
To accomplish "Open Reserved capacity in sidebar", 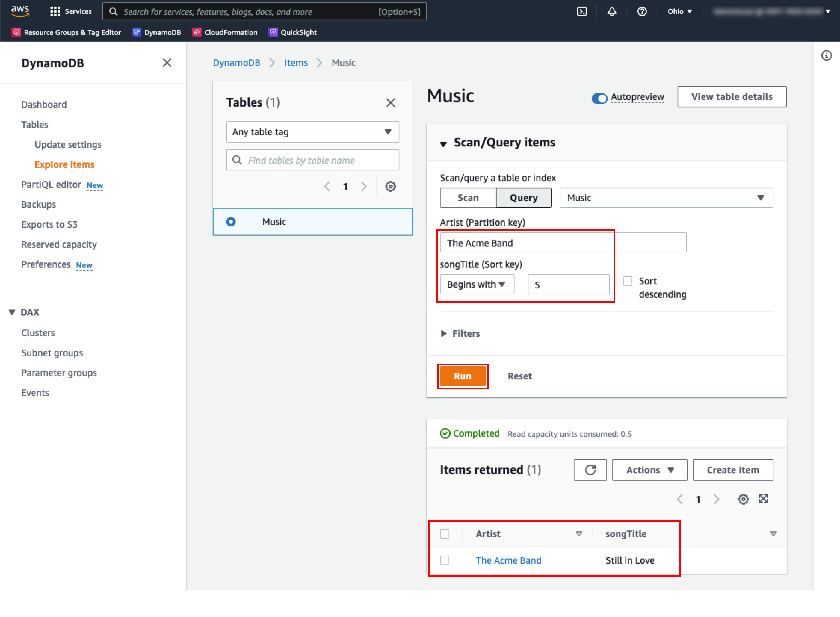I will coord(59,244).
